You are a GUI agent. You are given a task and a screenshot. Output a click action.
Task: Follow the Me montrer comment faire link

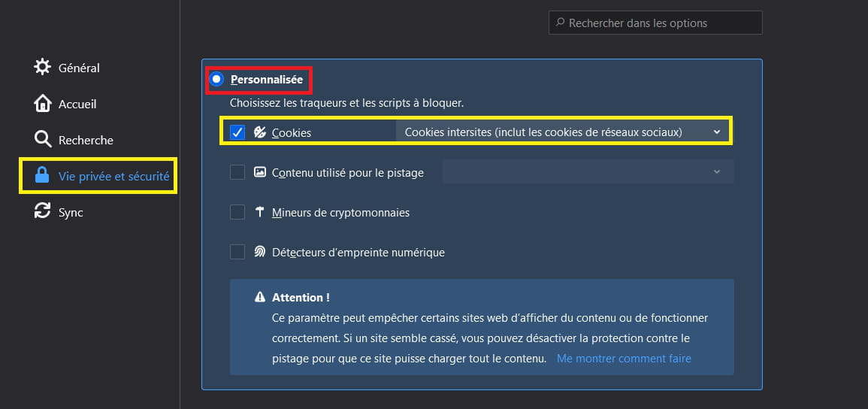tap(624, 359)
